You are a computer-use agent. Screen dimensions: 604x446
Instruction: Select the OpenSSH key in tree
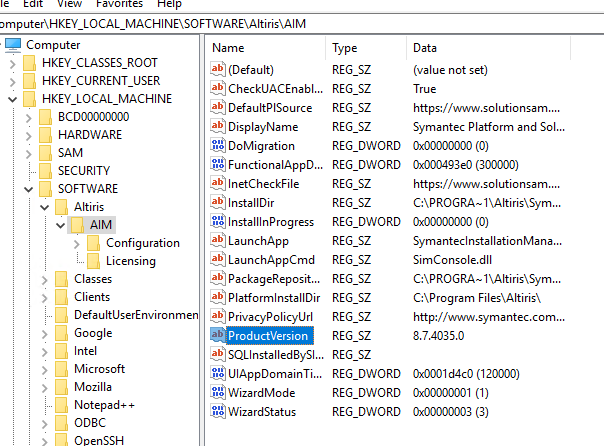tap(99, 440)
